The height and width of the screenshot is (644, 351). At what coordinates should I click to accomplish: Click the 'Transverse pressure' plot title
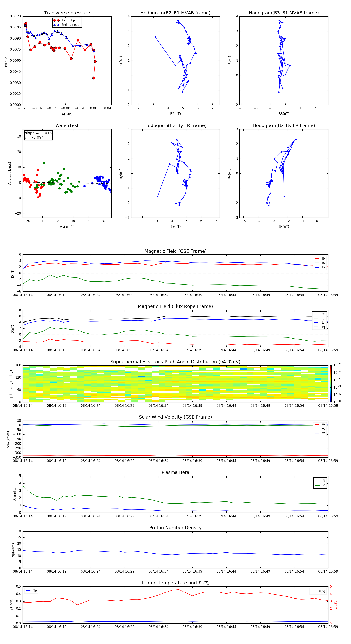(x=67, y=13)
